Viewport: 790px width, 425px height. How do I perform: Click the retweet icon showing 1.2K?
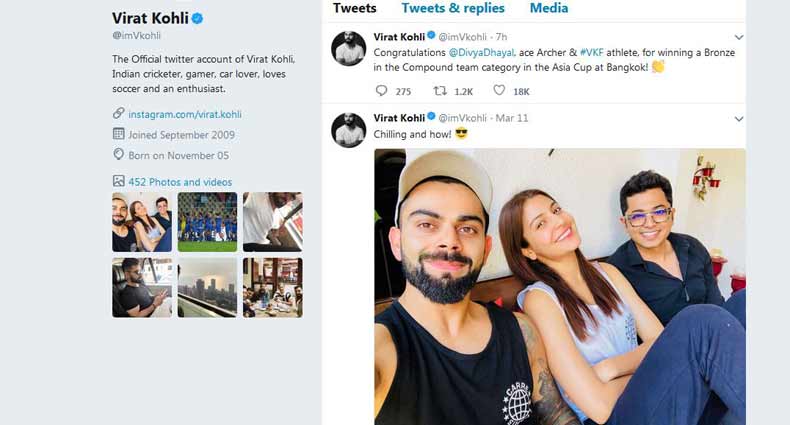440,91
